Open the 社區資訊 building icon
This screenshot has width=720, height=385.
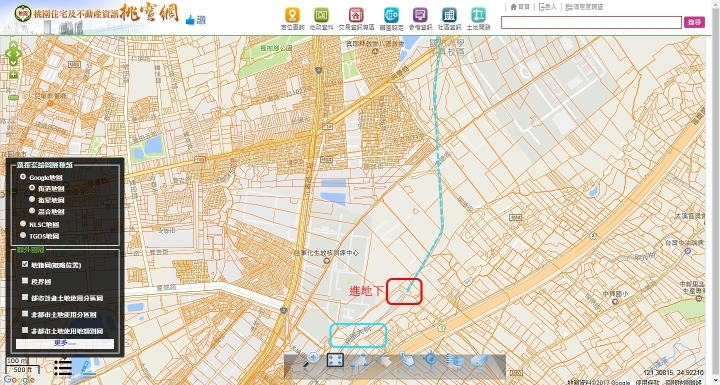click(450, 15)
